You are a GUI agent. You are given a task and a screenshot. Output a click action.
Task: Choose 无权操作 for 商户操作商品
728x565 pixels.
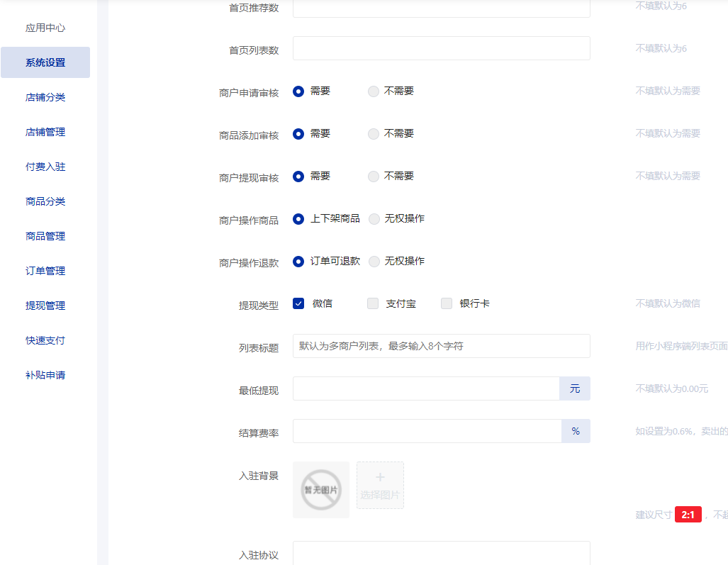(374, 219)
